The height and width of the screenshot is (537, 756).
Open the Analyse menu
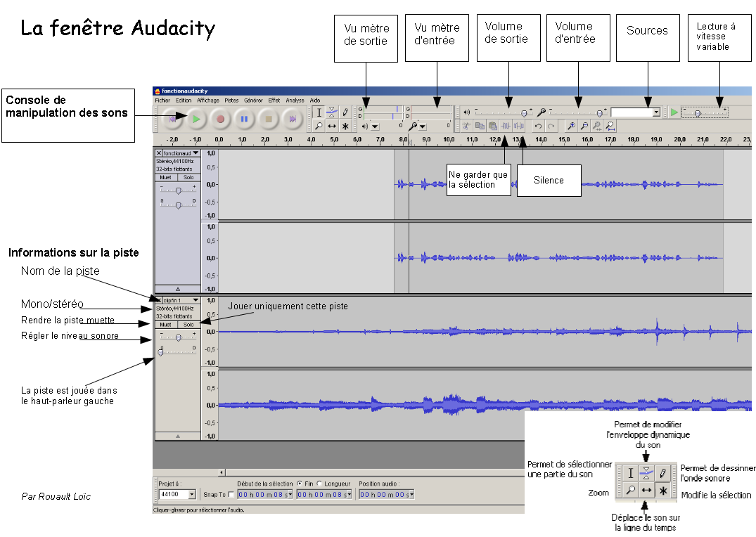295,101
